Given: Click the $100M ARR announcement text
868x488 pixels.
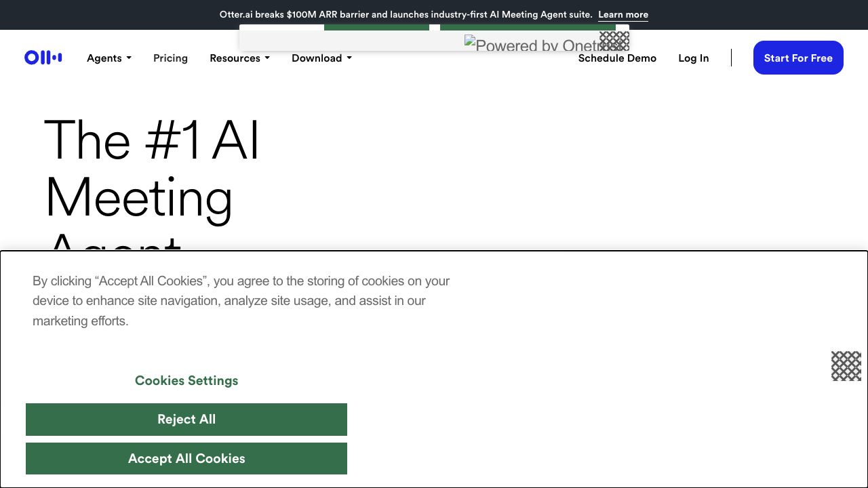Looking at the screenshot, I should click(x=406, y=15).
